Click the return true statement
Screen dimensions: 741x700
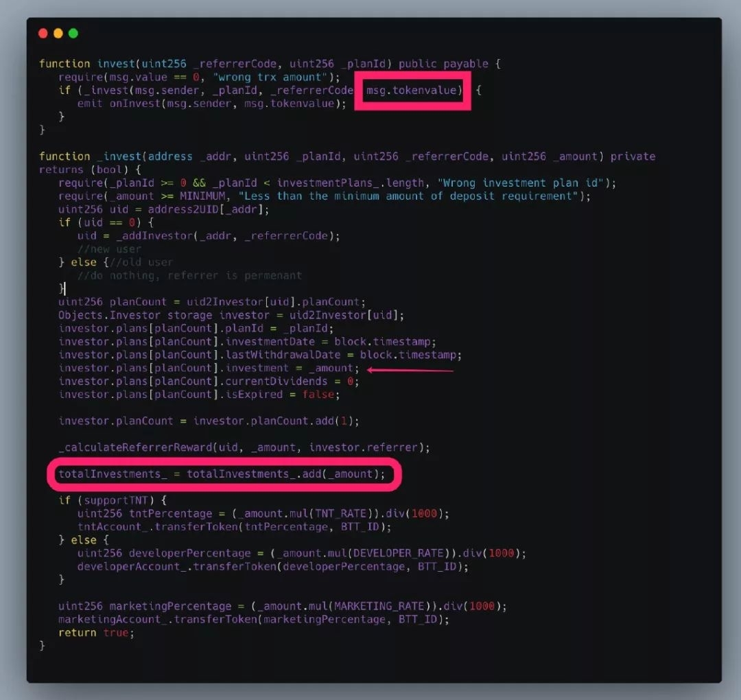pyautogui.click(x=96, y=633)
